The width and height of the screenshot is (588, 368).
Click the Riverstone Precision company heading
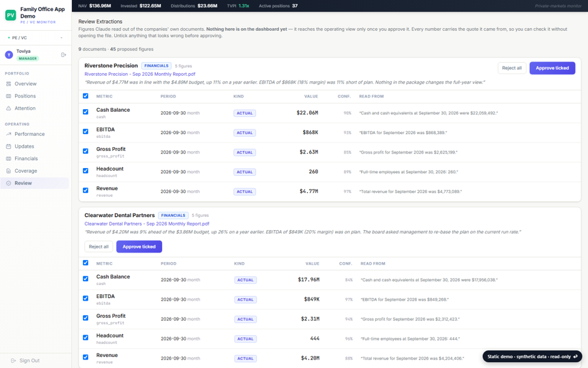[x=111, y=65]
